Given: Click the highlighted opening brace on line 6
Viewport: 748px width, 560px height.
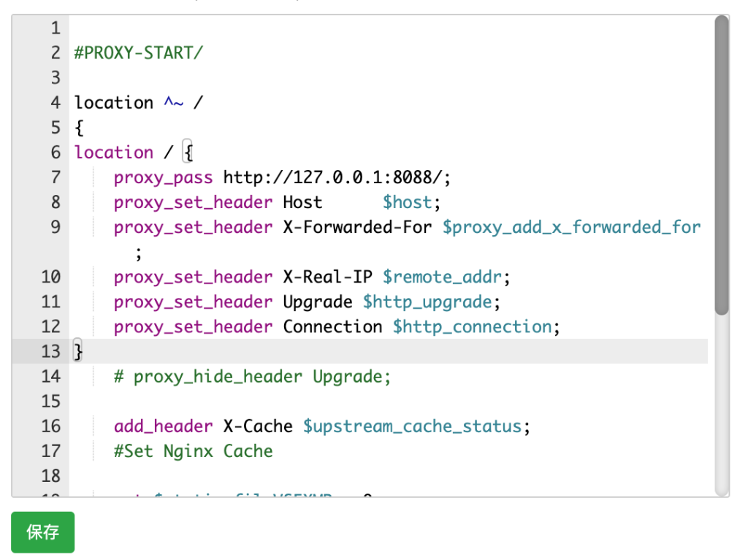Looking at the screenshot, I should point(188,153).
